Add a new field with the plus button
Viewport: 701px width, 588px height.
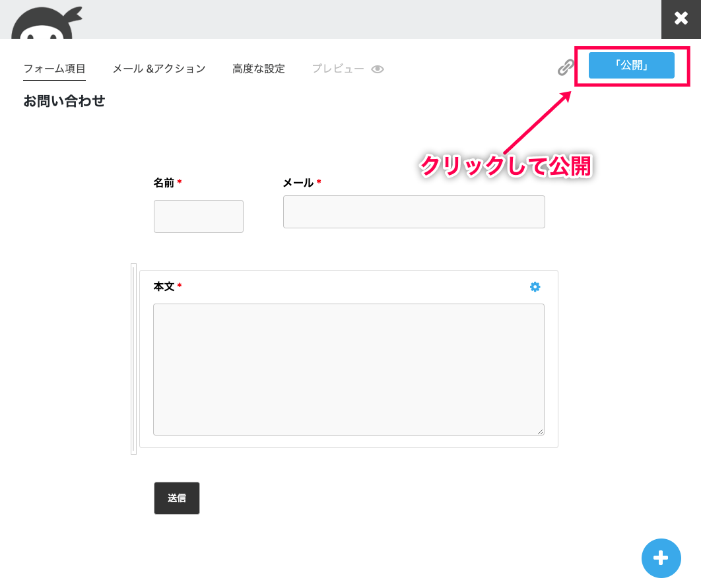(x=661, y=558)
